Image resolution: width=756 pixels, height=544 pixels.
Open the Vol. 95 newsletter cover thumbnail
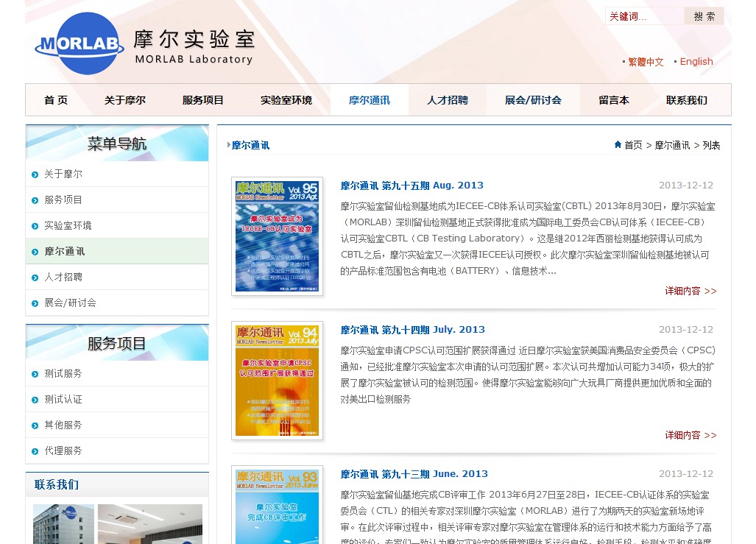[x=278, y=236]
